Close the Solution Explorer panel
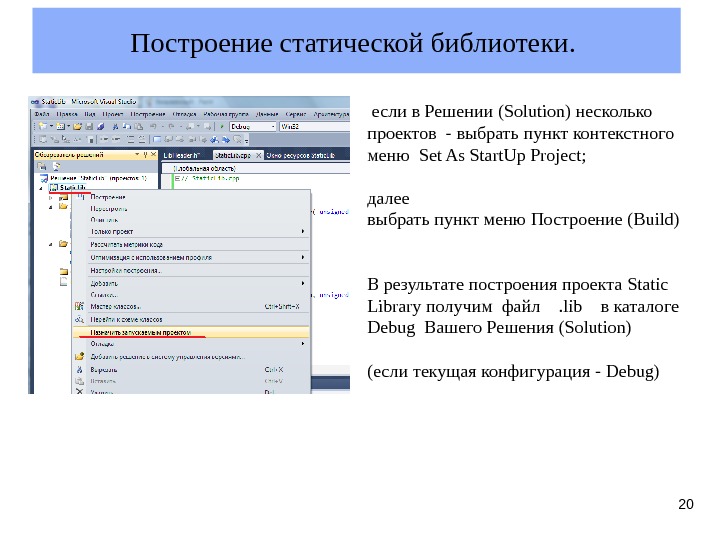The height and width of the screenshot is (540, 720). (153, 155)
